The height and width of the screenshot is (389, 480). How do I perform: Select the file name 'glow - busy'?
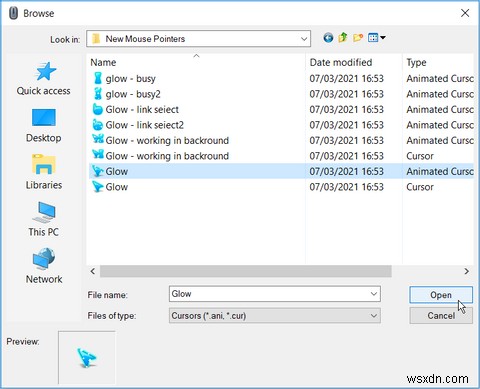tap(131, 79)
